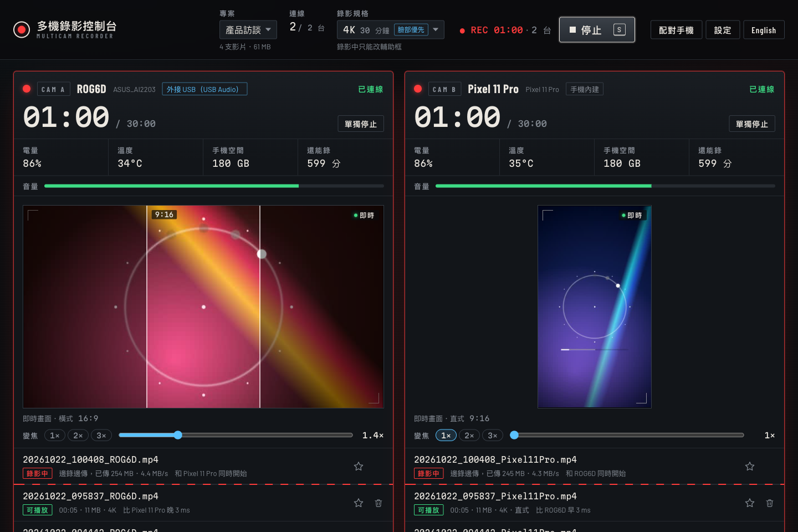Screen dimensions: 798x532
Task: Set Pixel 11 Pro zoom to 1×
Action: [446, 436]
